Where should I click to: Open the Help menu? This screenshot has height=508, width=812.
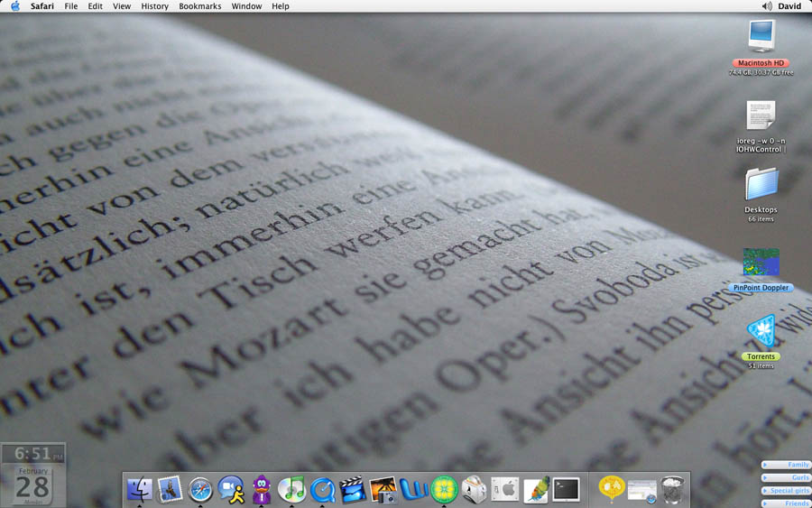pos(281,6)
